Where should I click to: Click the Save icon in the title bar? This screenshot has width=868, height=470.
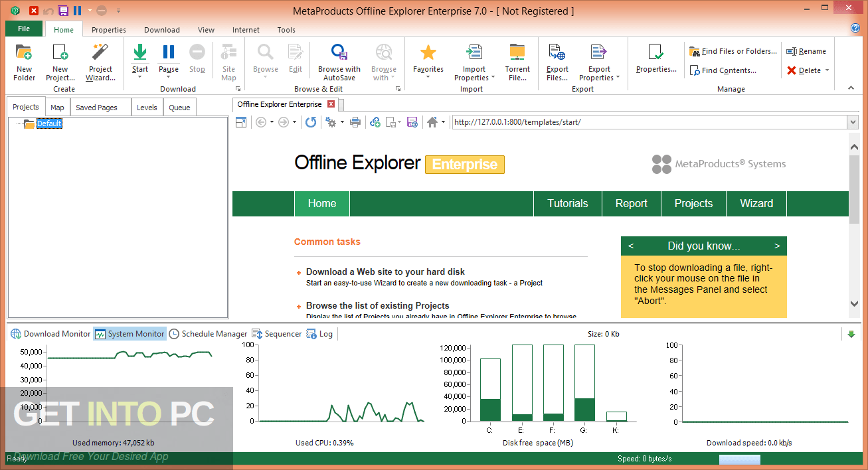coord(63,11)
